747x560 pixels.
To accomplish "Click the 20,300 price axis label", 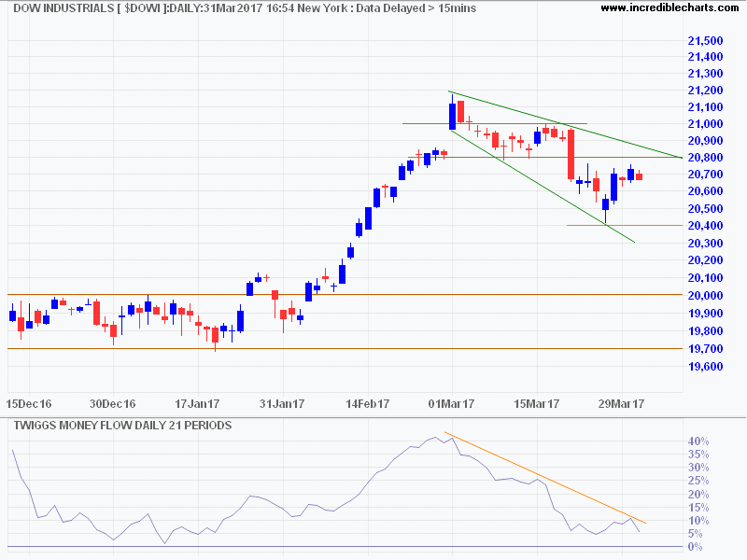I will pos(706,243).
